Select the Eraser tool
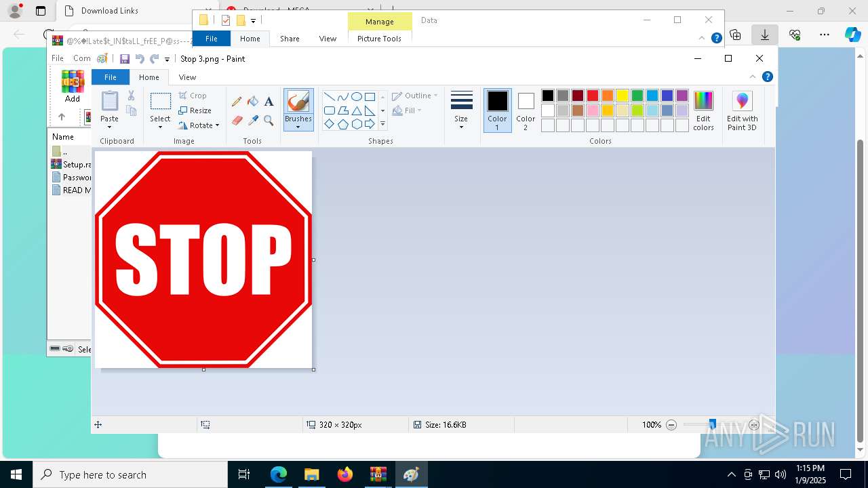This screenshot has height=488, width=868. (237, 121)
